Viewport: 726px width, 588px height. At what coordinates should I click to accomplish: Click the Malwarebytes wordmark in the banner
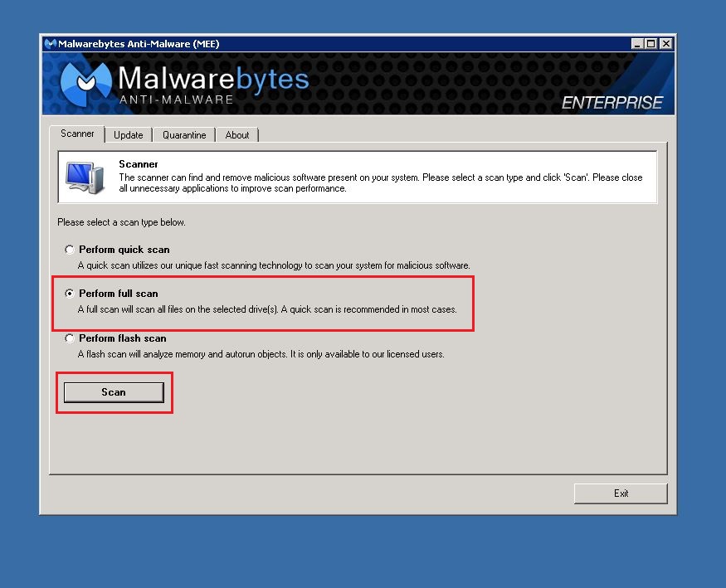tap(213, 80)
